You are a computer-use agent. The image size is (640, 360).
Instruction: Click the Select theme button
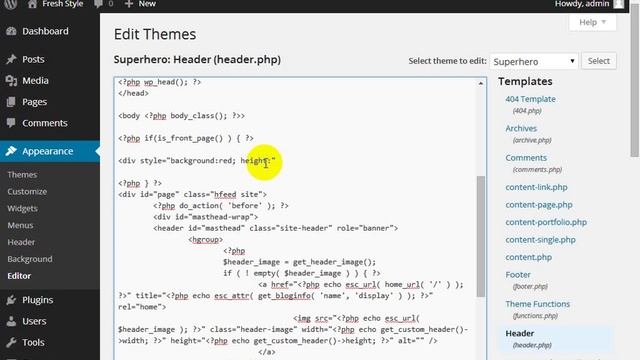tap(599, 61)
